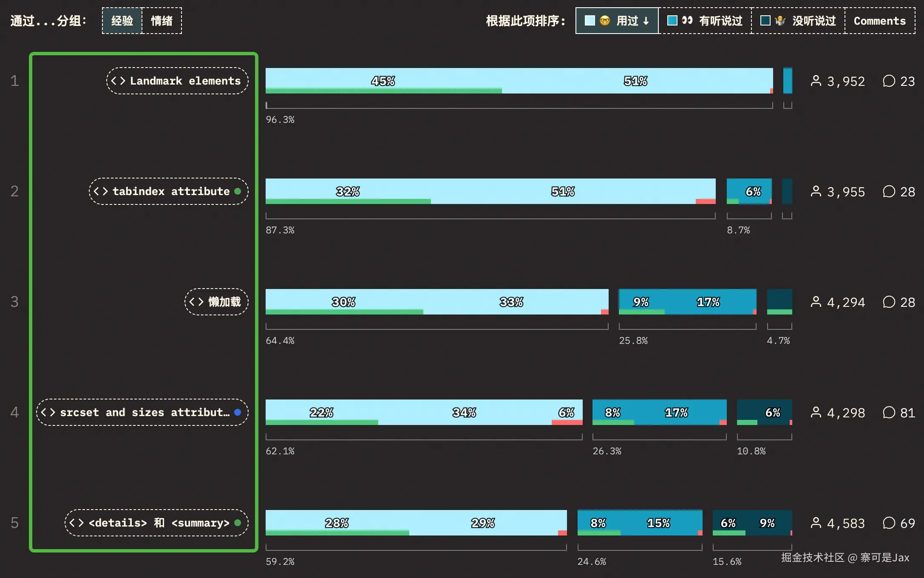Click the descending arrow beside 用过

tap(646, 21)
